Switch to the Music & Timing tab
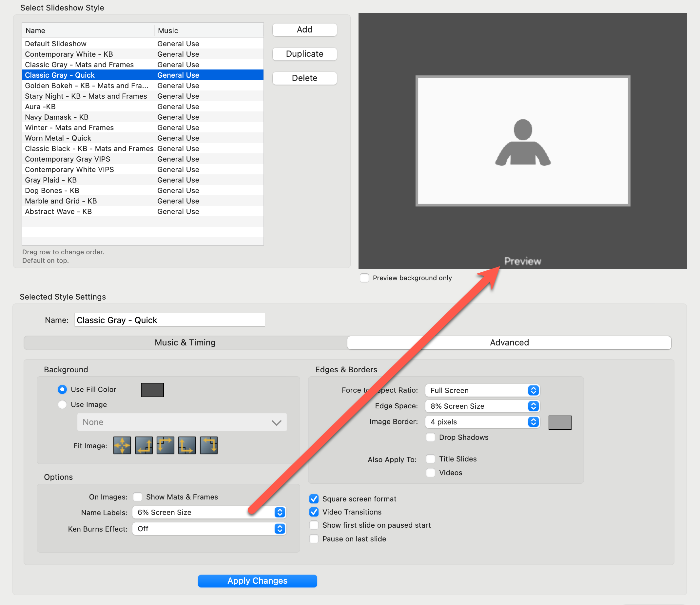The height and width of the screenshot is (605, 700). pyautogui.click(x=185, y=342)
